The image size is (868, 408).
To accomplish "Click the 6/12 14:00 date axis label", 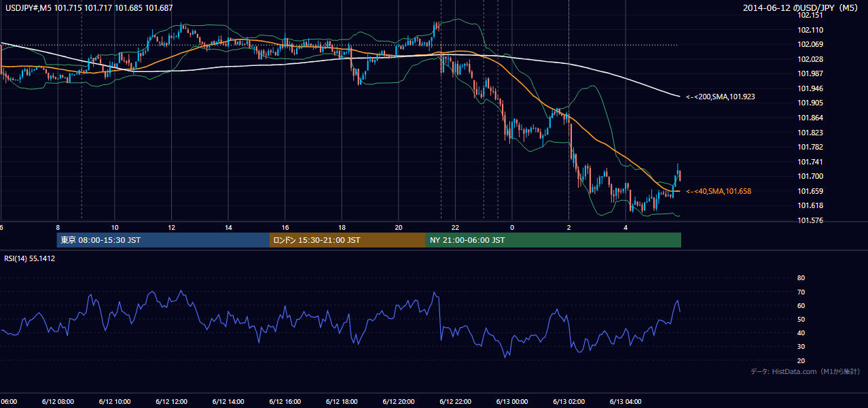I will tap(228, 401).
